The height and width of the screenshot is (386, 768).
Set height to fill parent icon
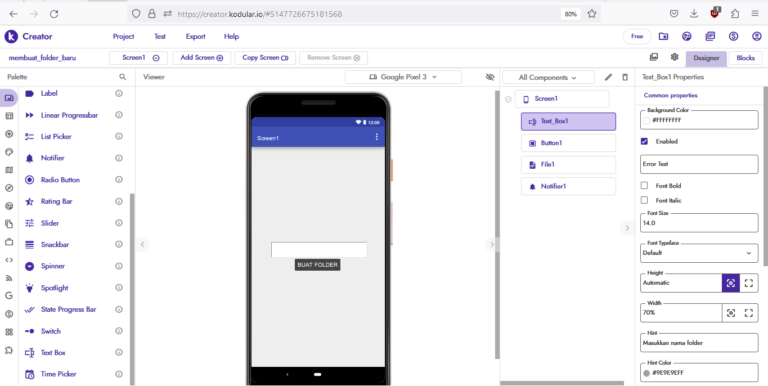(748, 283)
